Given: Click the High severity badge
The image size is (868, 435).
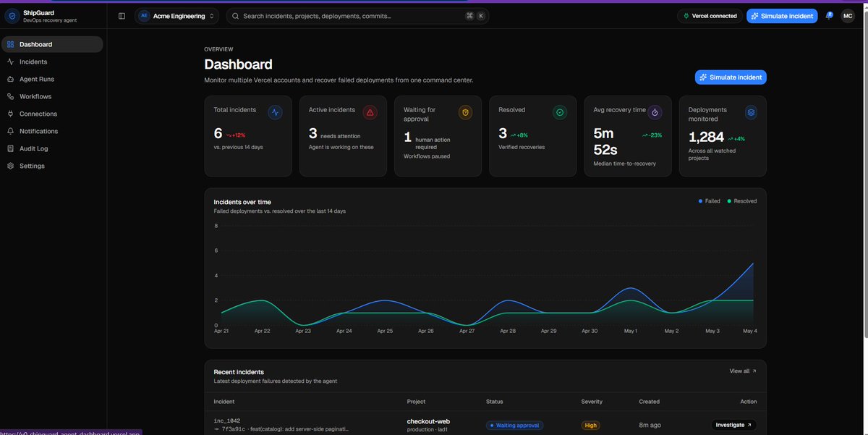Looking at the screenshot, I should click(591, 426).
